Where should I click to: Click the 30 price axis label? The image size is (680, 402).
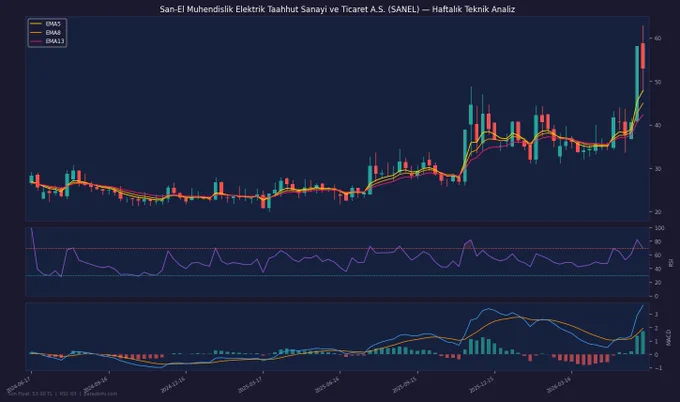[658, 169]
